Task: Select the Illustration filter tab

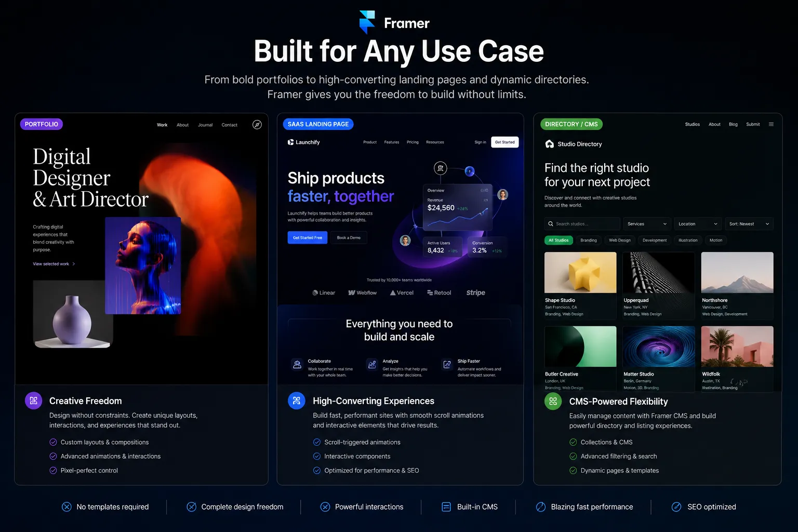Action: click(x=688, y=240)
